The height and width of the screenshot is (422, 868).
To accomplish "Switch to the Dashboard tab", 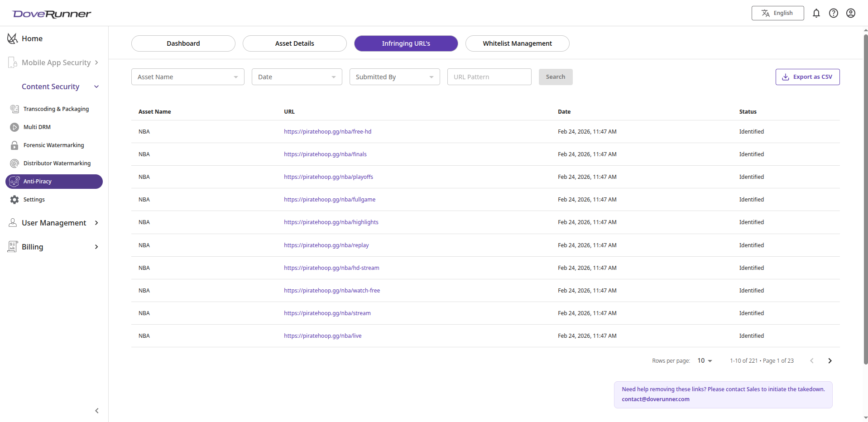I will click(183, 43).
